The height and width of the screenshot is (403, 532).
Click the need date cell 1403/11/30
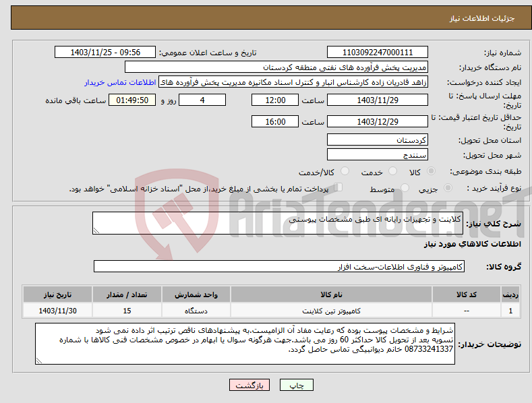point(57,311)
